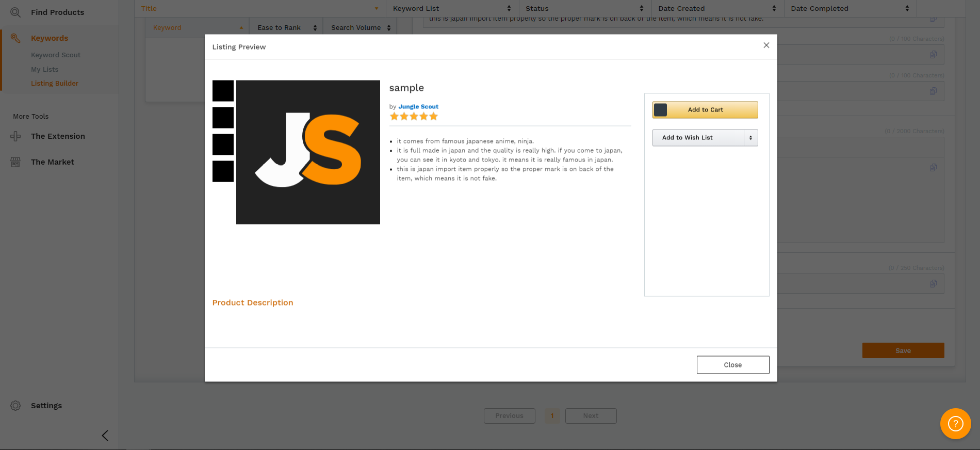Image resolution: width=980 pixels, height=450 pixels.
Task: Open the Jungle Scout brand link
Action: [418, 107]
